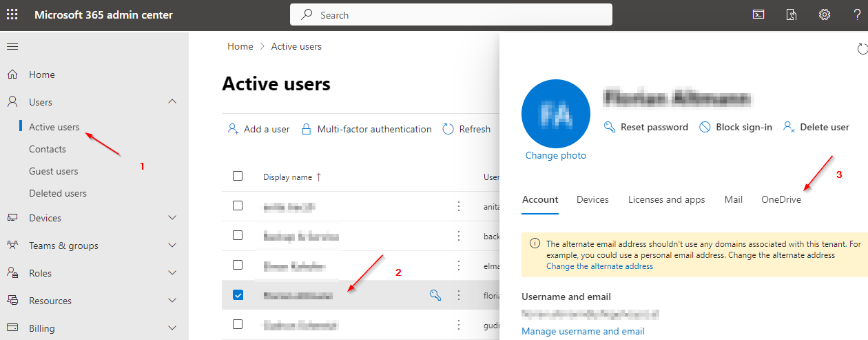This screenshot has height=340, width=868.
Task: Click the Display name column header
Action: point(287,177)
